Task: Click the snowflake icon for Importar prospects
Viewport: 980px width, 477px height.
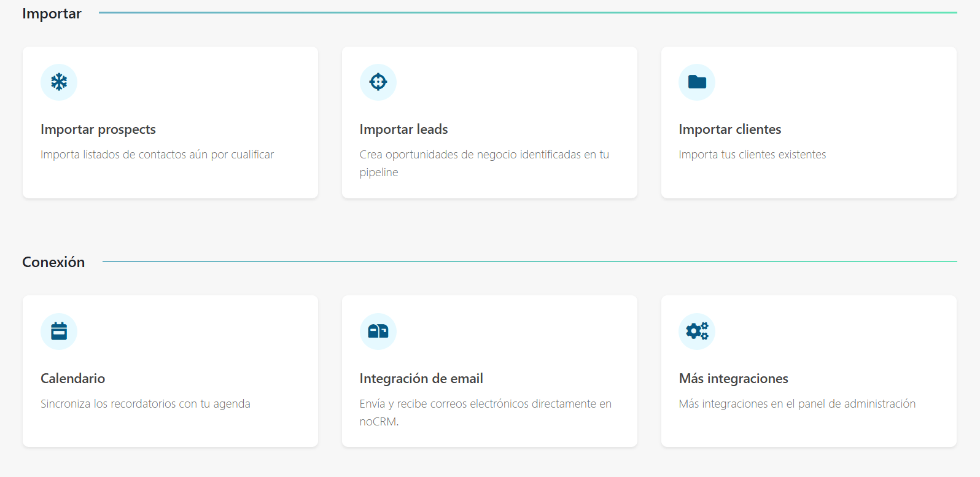Action: click(x=59, y=82)
